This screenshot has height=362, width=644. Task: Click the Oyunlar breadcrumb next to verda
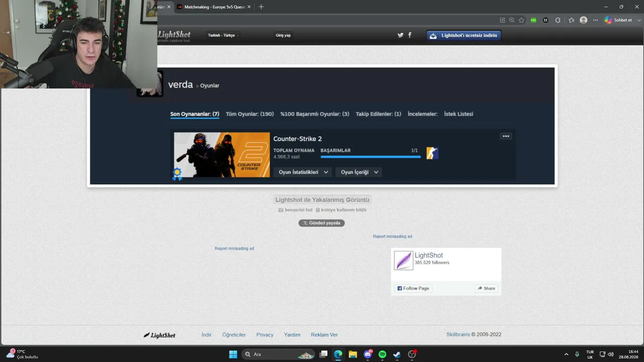(209, 86)
